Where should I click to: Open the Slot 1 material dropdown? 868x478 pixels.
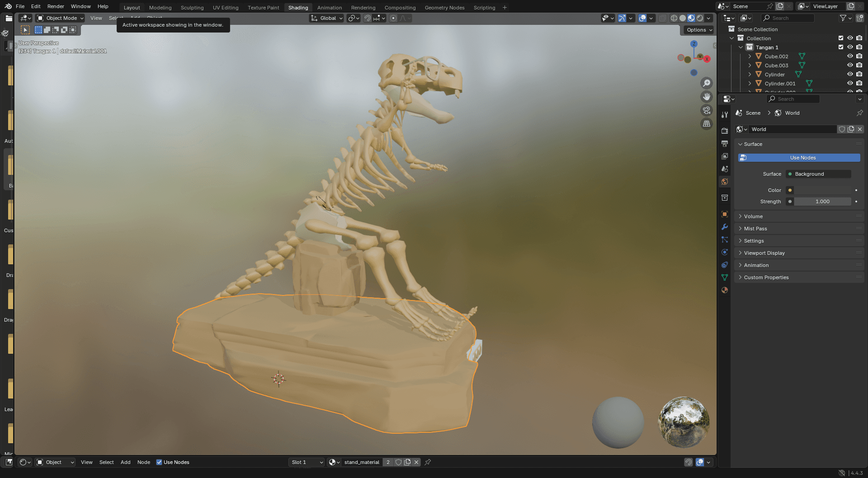coord(307,462)
